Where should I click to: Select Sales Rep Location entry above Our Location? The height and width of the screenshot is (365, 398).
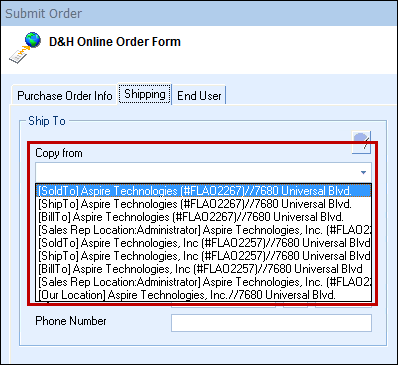point(203,282)
